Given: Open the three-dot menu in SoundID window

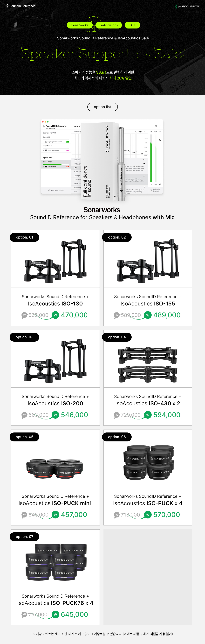Looking at the screenshot, I should pyautogui.click(x=160, y=126).
